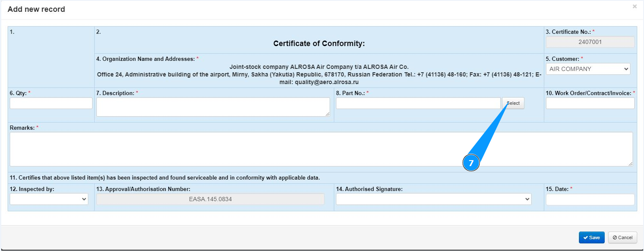644x251 pixels.
Task: Focus the Part No. input field
Action: coord(418,103)
